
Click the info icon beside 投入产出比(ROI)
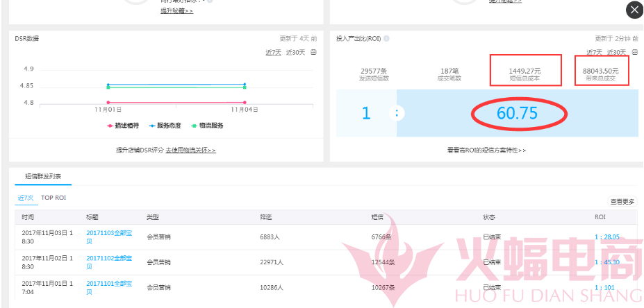pyautogui.click(x=386, y=39)
